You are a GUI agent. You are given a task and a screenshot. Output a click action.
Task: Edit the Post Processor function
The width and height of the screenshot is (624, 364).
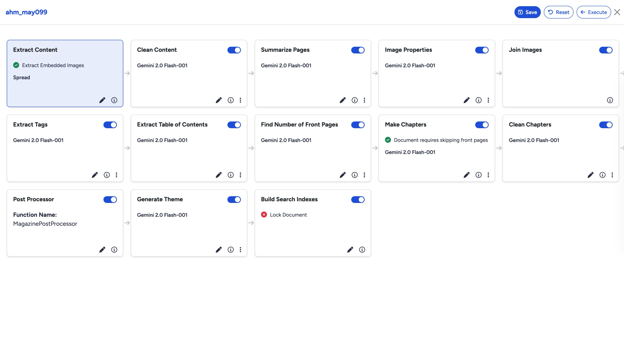pyautogui.click(x=102, y=249)
